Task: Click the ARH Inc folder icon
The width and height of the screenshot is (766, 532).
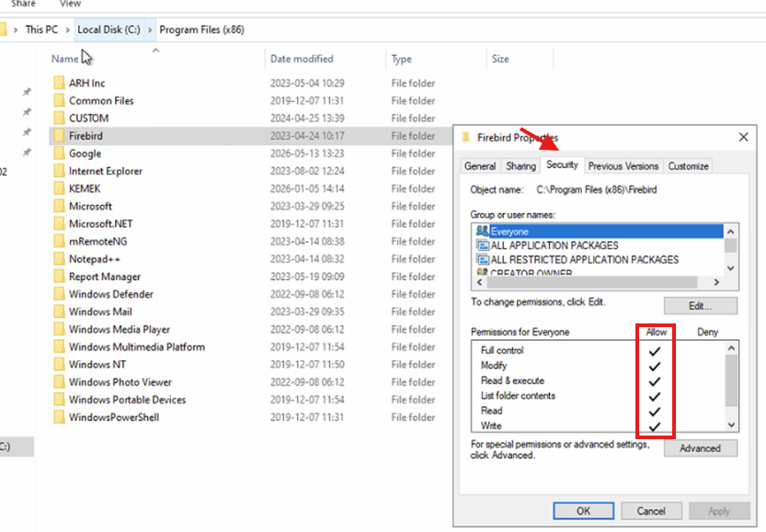Action: point(59,83)
